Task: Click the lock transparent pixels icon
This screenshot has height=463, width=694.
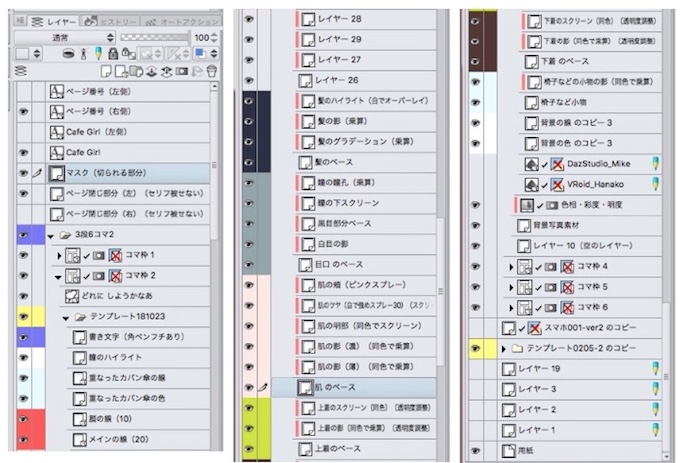Action: tap(128, 54)
